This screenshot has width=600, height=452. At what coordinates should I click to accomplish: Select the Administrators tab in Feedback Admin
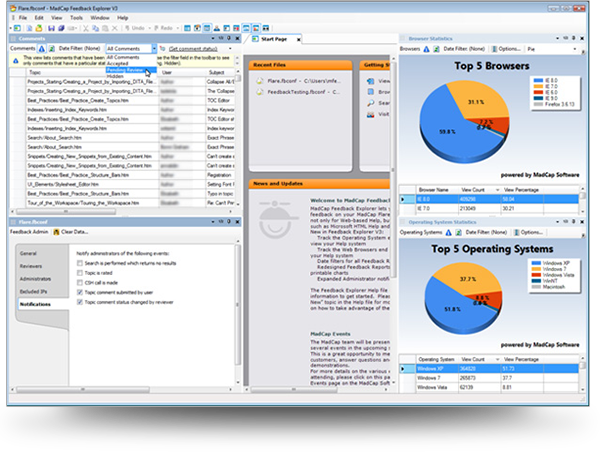pyautogui.click(x=35, y=279)
